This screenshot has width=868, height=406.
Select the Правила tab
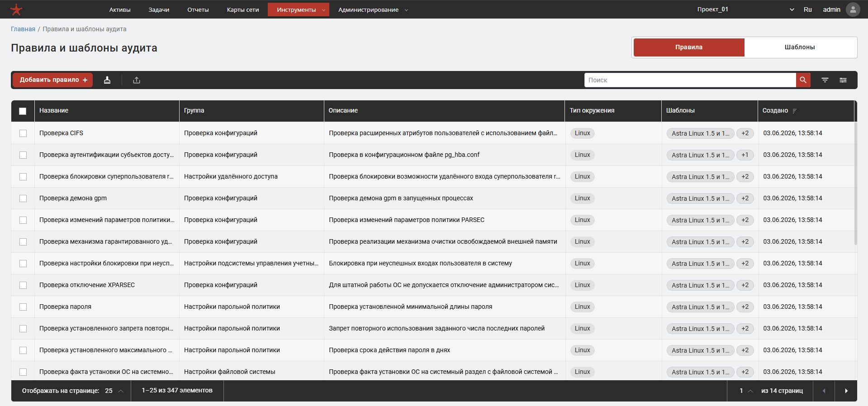689,47
